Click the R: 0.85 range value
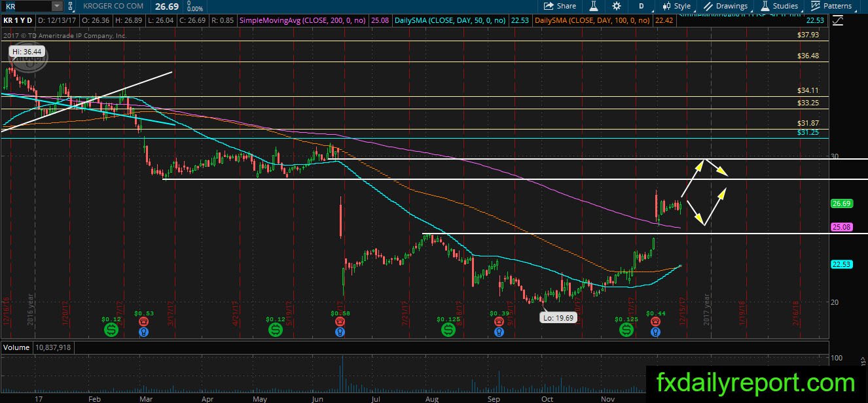Screen dimensions: 868x403 click(221, 21)
